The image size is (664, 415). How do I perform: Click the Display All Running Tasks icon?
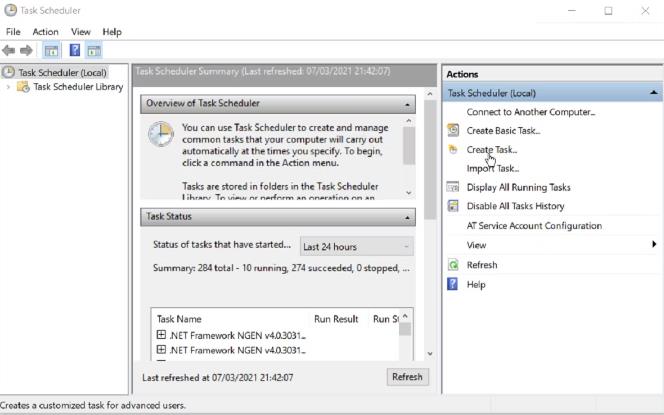[x=453, y=187]
